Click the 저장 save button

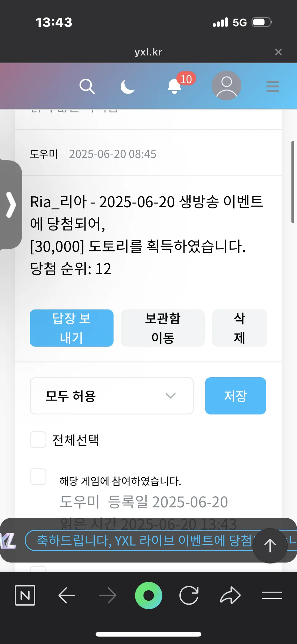tap(235, 396)
